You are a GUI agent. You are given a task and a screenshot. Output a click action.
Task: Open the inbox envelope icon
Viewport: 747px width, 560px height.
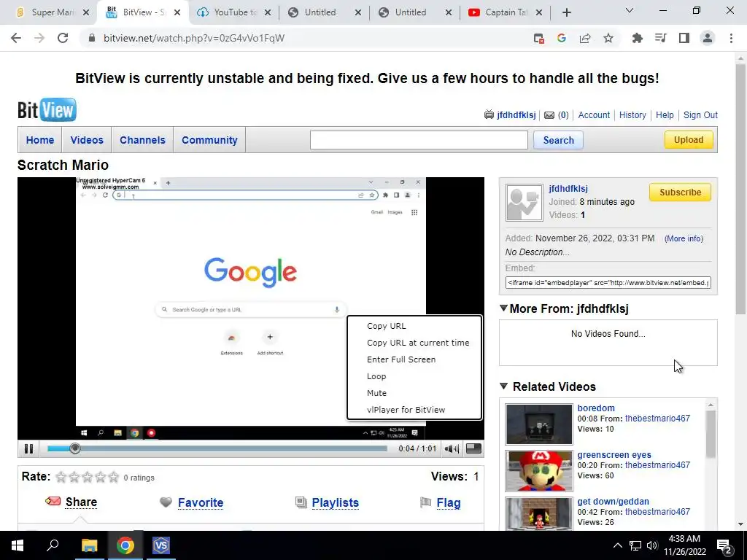(549, 114)
